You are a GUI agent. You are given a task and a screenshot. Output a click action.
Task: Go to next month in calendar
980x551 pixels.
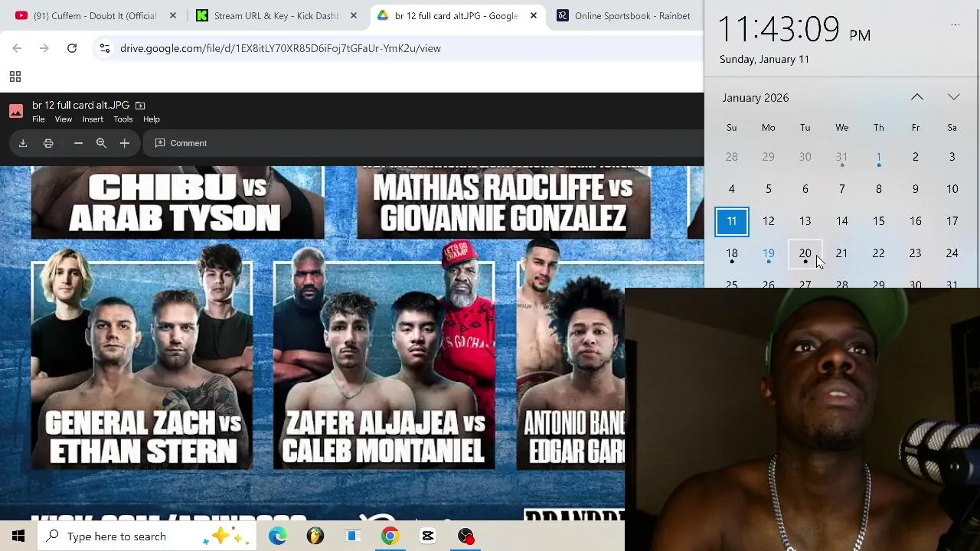953,97
